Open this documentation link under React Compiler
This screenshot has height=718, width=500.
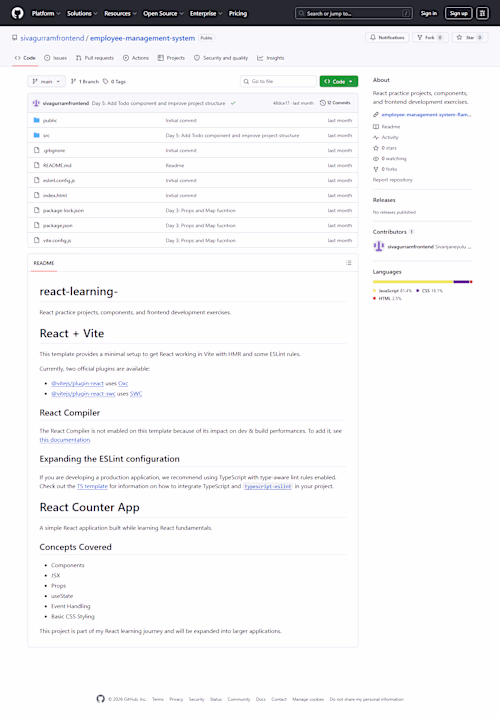[65, 440]
